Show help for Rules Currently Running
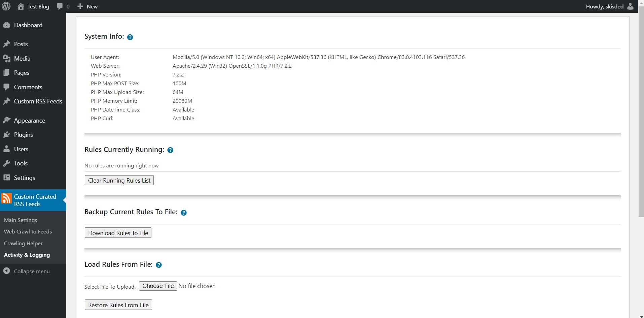The height and width of the screenshot is (318, 644). [170, 150]
